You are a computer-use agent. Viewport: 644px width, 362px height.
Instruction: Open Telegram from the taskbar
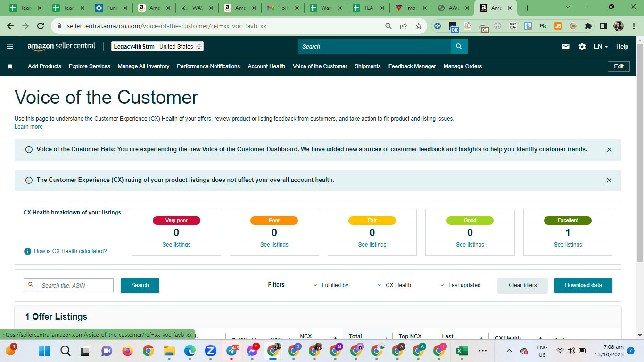[x=231, y=351]
